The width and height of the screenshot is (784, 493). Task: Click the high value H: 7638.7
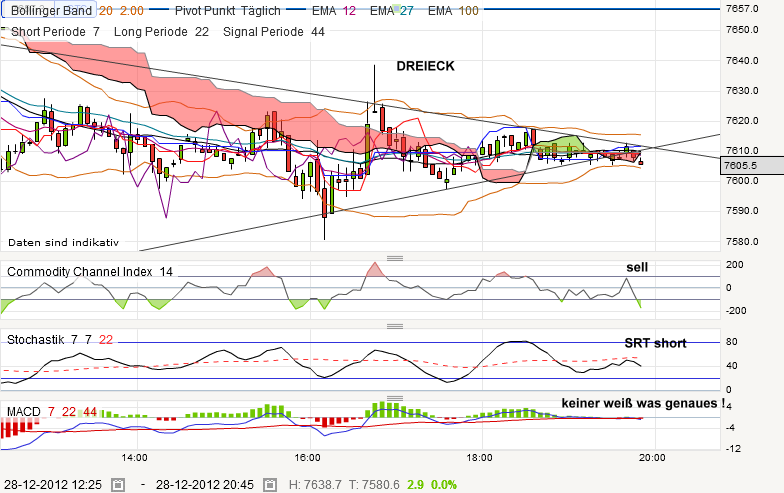click(x=315, y=484)
